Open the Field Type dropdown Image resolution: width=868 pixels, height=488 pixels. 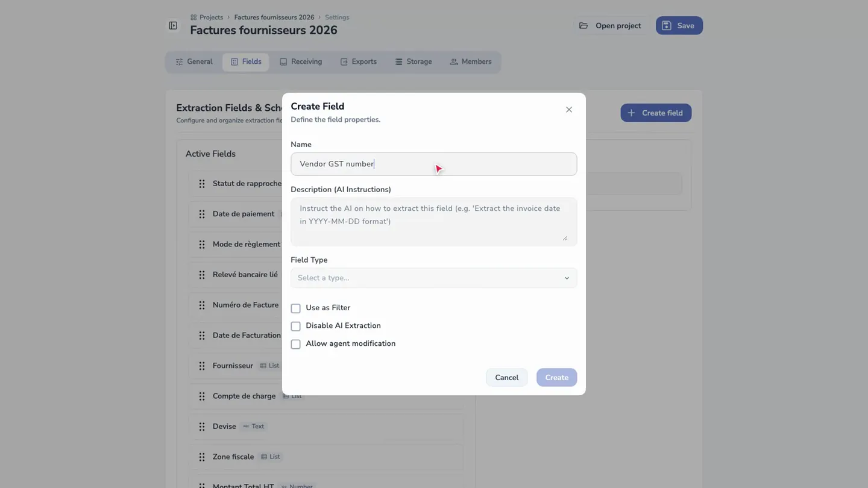[x=434, y=278]
